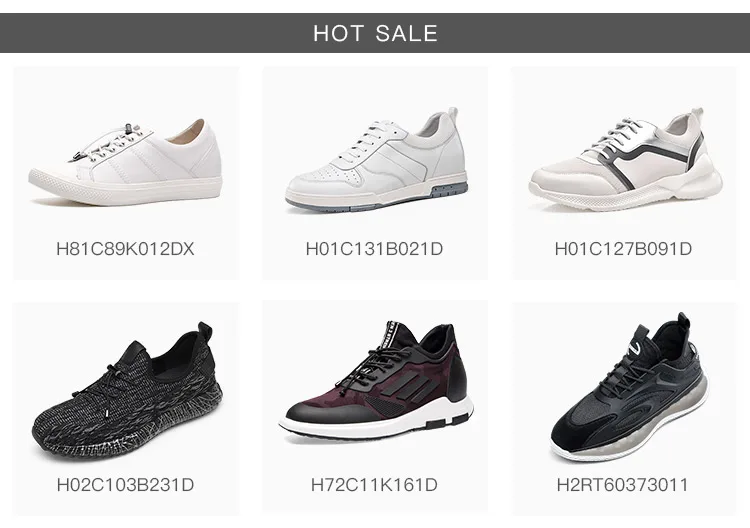
Task: Select the top-middle product card area
Action: pyautogui.click(x=375, y=173)
